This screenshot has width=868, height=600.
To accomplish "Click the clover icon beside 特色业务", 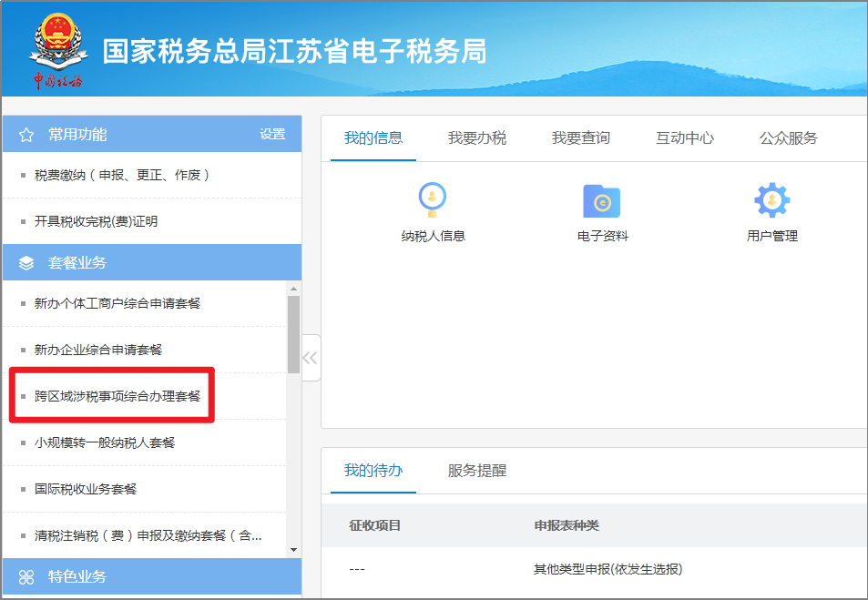I will [26, 577].
